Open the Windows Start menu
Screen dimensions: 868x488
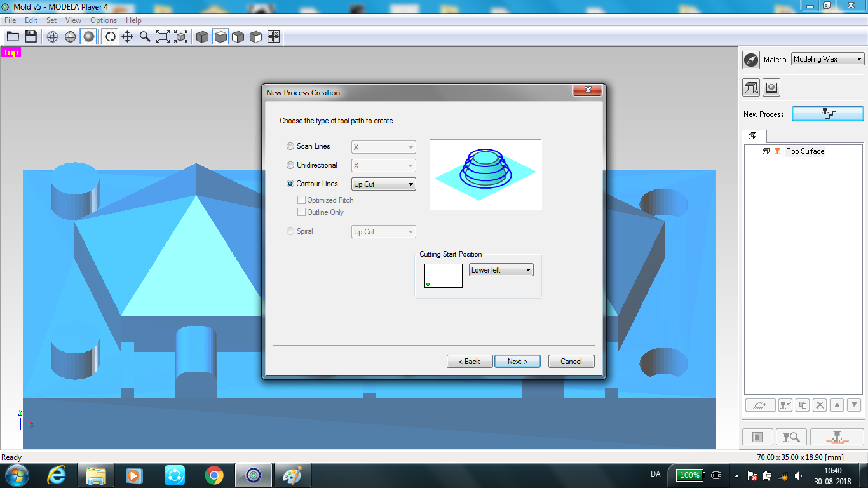17,475
